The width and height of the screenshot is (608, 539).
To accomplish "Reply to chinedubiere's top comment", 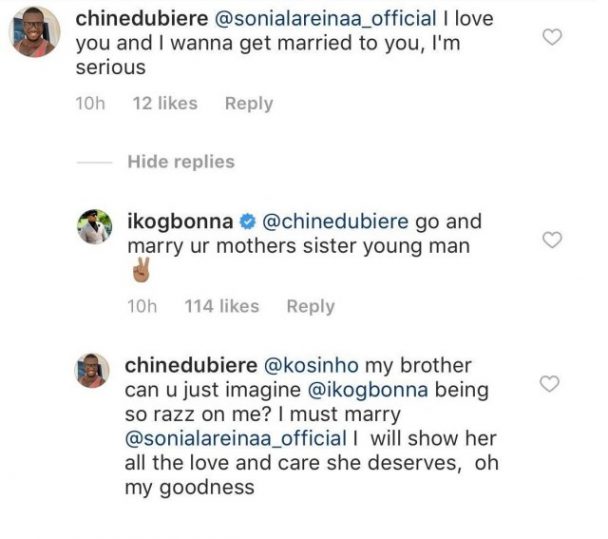I will tap(248, 103).
